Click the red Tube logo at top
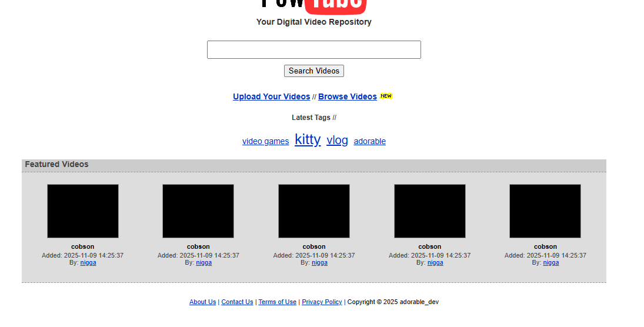This screenshot has width=644, height=327. pos(336,6)
